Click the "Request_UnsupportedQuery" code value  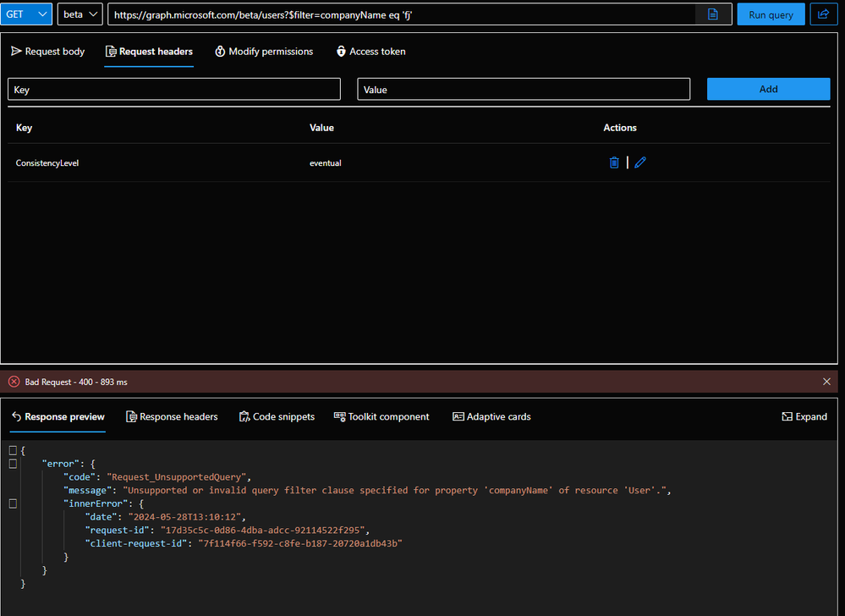coord(176,477)
